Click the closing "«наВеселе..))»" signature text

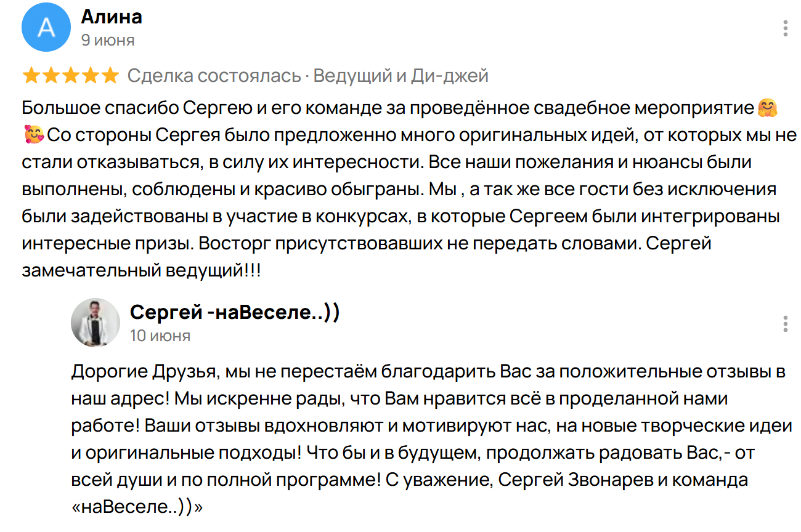click(x=137, y=507)
